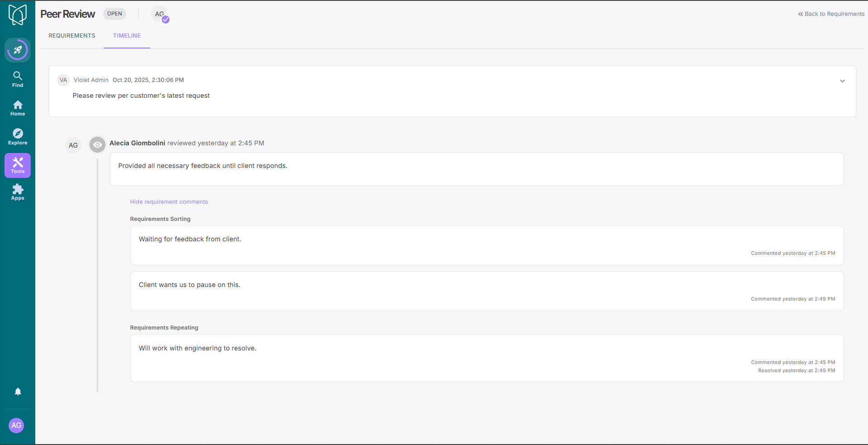Image resolution: width=868 pixels, height=445 pixels.
Task: Open notifications bell
Action: 18,392
